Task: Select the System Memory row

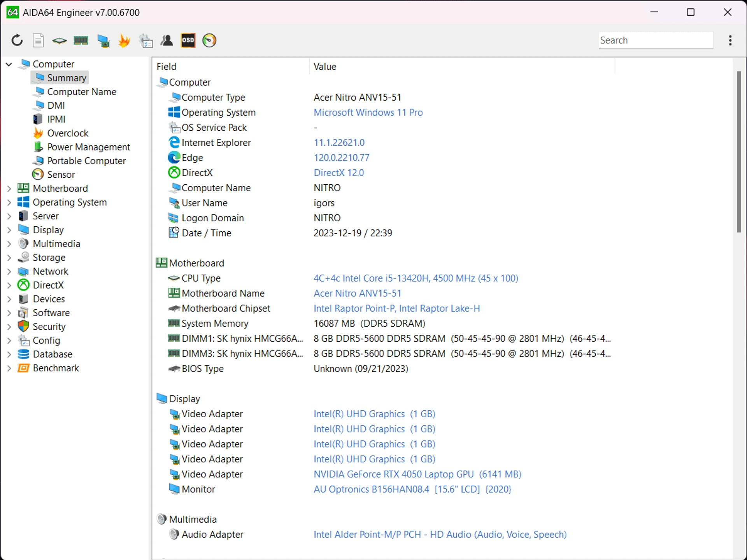Action: 383,324
